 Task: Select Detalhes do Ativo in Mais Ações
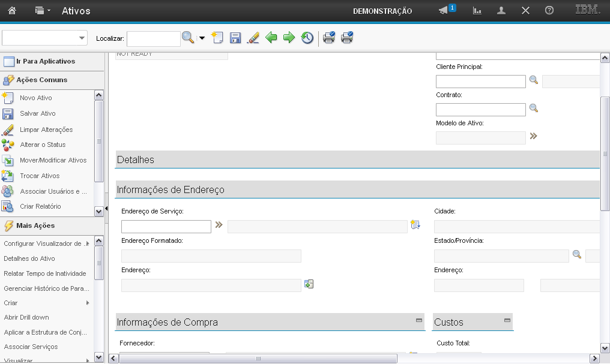pos(29,258)
